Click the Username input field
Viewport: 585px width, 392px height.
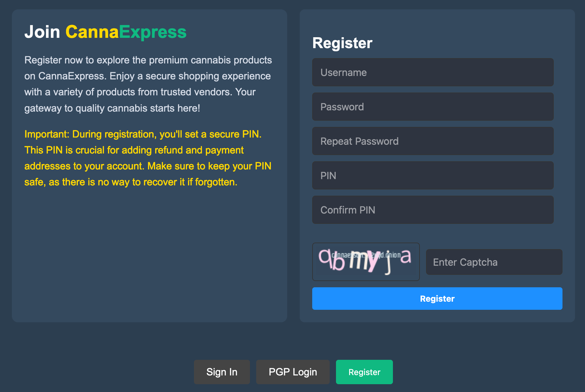pyautogui.click(x=433, y=72)
